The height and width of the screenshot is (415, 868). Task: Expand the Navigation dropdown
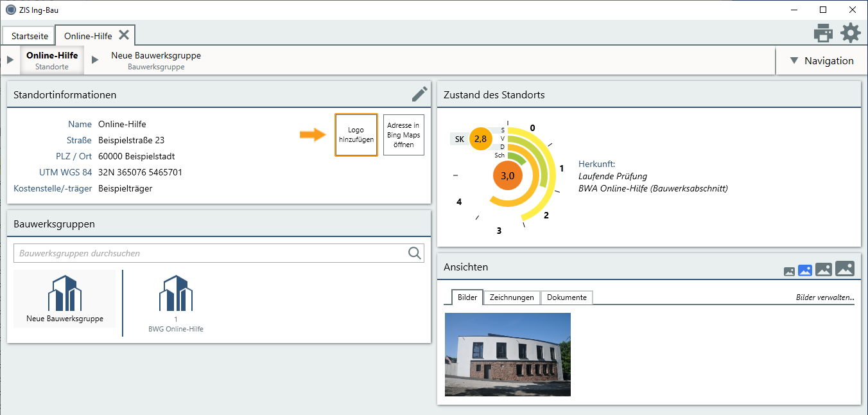pos(821,60)
